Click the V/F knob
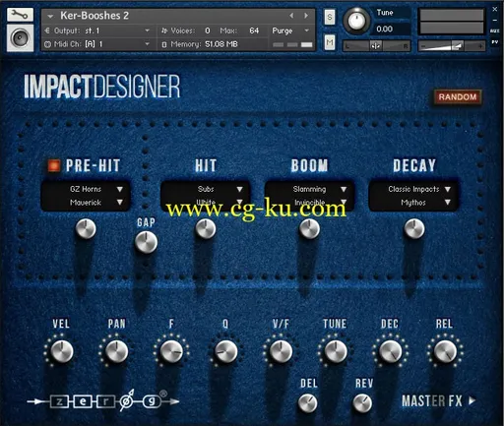This screenshot has height=426, width=504. [x=281, y=351]
